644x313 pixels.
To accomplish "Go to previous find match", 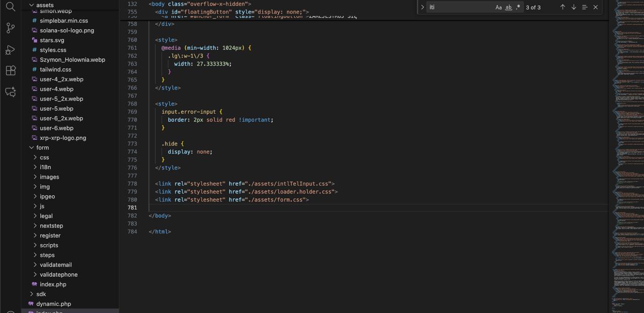I will coord(562,7).
